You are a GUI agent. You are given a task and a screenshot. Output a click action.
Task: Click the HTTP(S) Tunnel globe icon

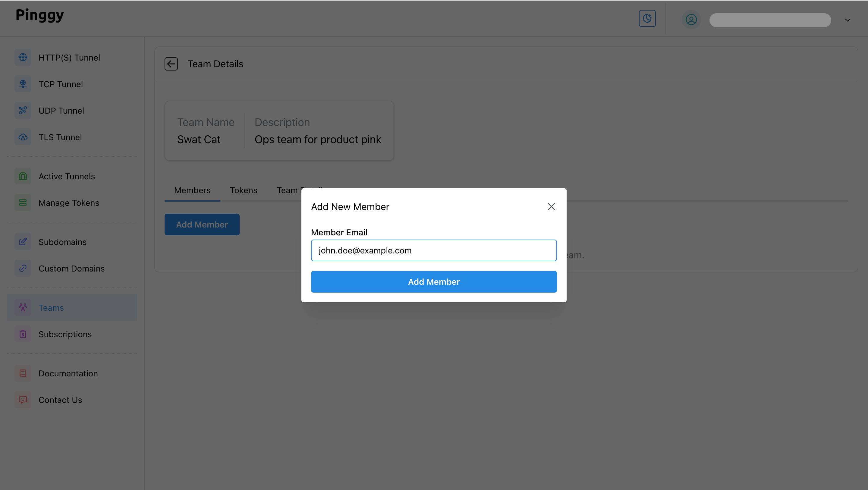tap(23, 58)
